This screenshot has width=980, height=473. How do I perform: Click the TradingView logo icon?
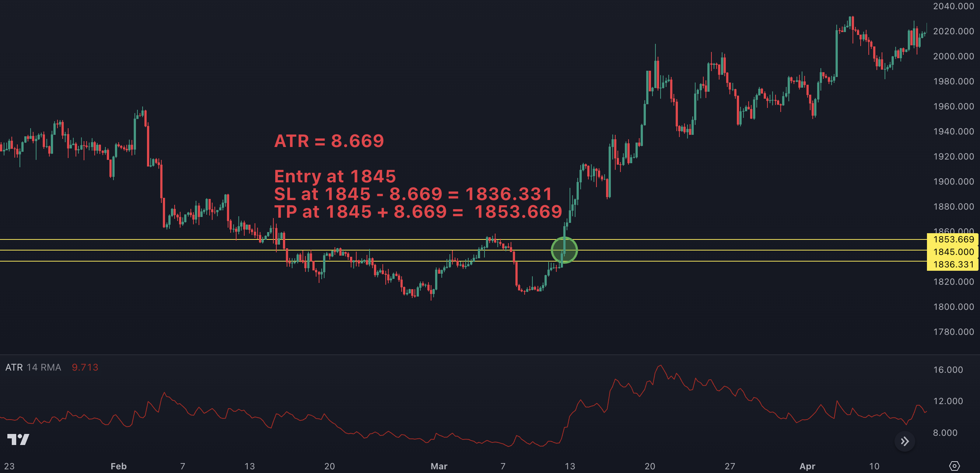(x=18, y=439)
